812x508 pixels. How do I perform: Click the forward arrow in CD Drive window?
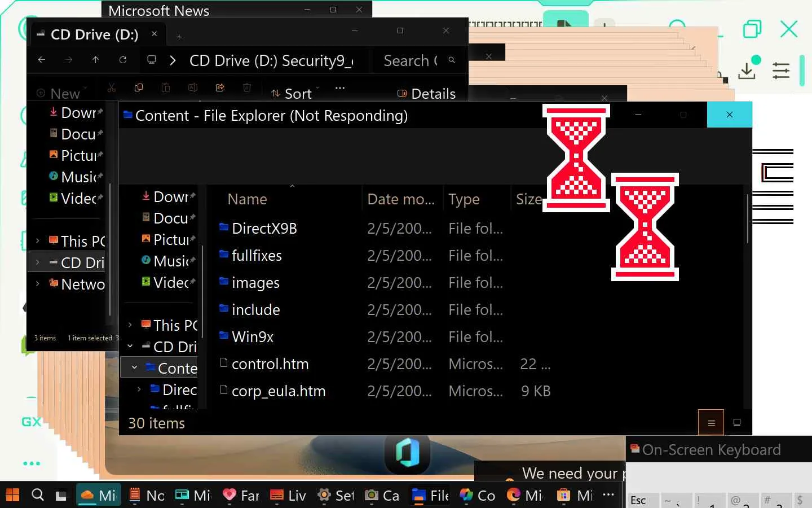[x=69, y=60]
